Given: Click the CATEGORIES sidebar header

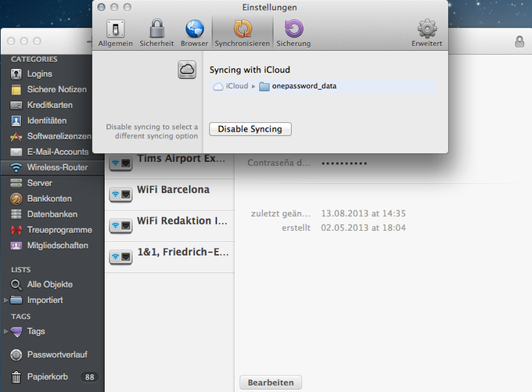Looking at the screenshot, I should [x=34, y=59].
